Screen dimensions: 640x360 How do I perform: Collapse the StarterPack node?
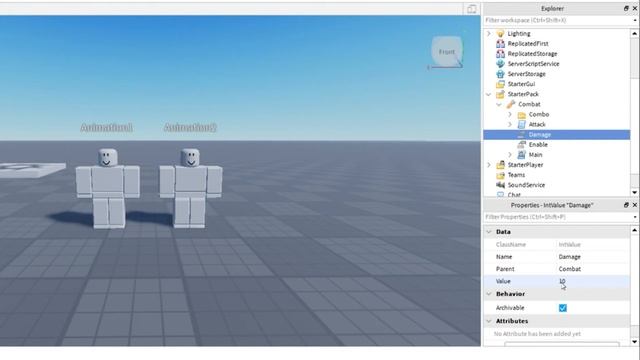(489, 94)
